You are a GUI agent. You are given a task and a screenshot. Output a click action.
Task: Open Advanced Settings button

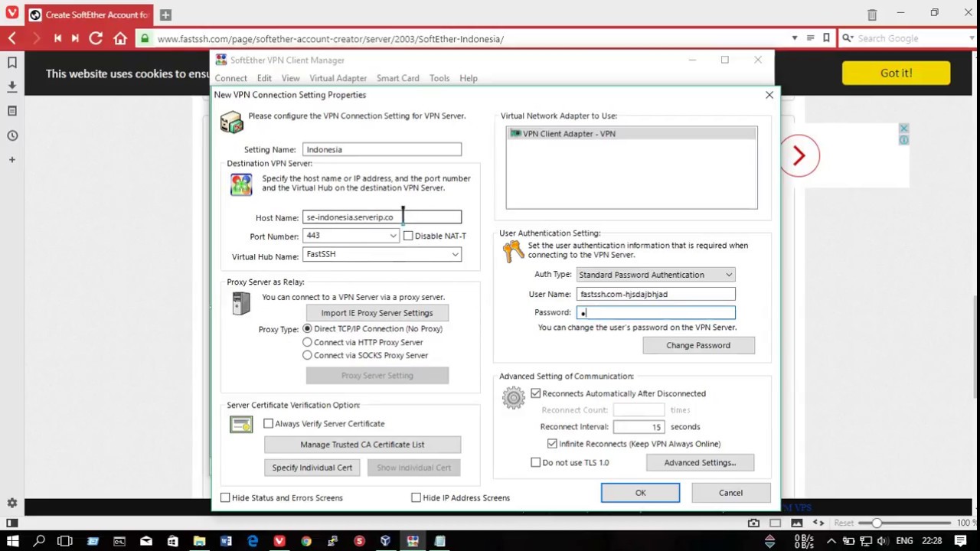coord(700,462)
